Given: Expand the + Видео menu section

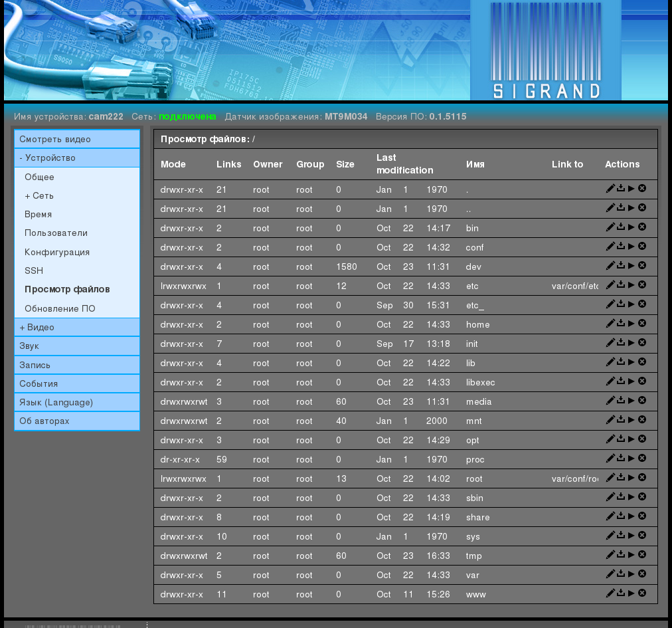Looking at the screenshot, I should (x=77, y=328).
